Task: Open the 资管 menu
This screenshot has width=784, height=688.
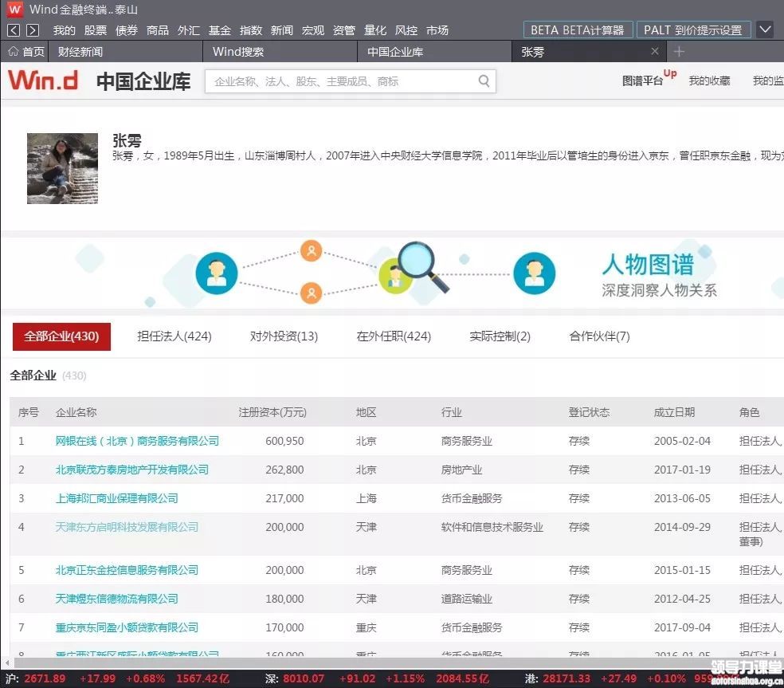Action: (344, 30)
